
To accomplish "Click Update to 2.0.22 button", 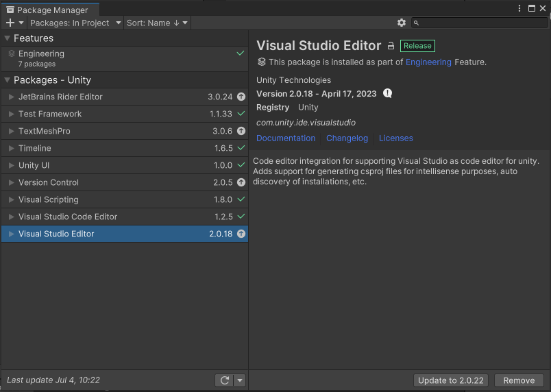I will pos(451,380).
